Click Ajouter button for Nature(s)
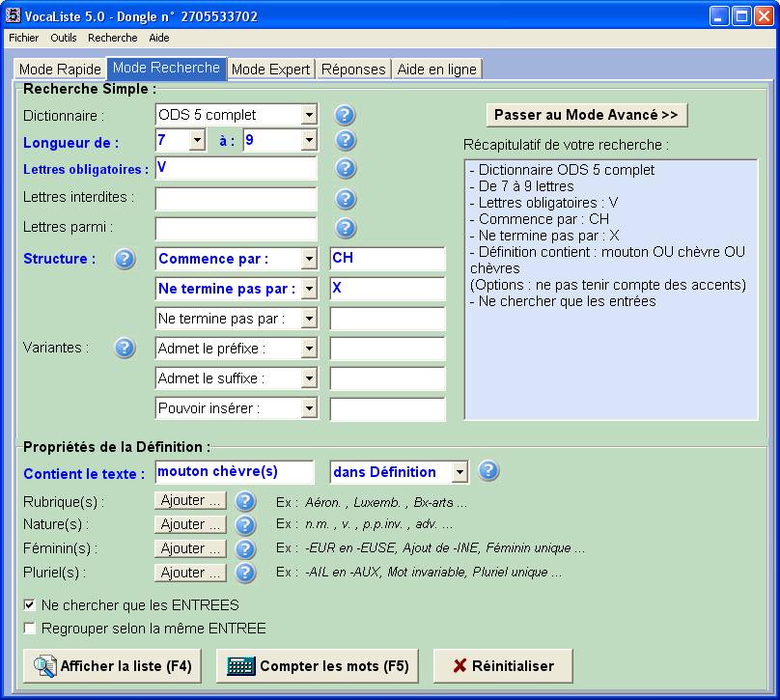Image resolution: width=780 pixels, height=700 pixels. pos(190,524)
